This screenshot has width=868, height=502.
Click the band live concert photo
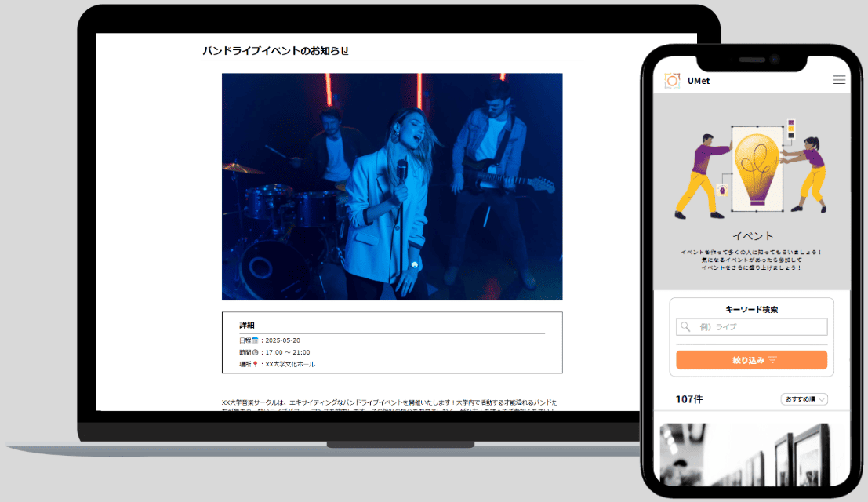(x=392, y=187)
